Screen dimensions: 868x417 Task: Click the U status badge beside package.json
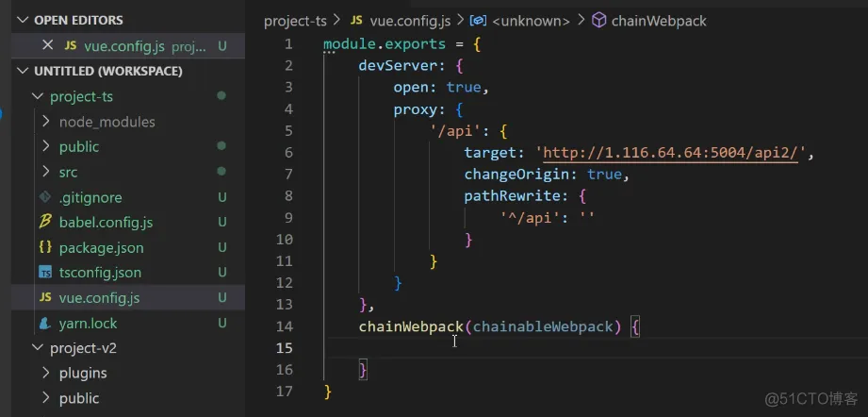(x=222, y=247)
